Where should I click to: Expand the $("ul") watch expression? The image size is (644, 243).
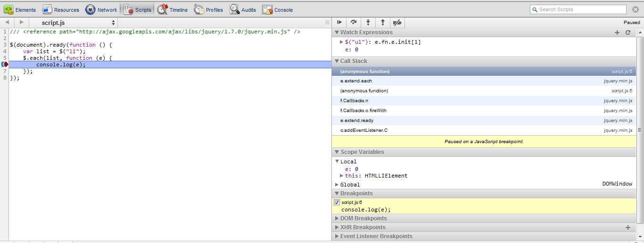[341, 42]
